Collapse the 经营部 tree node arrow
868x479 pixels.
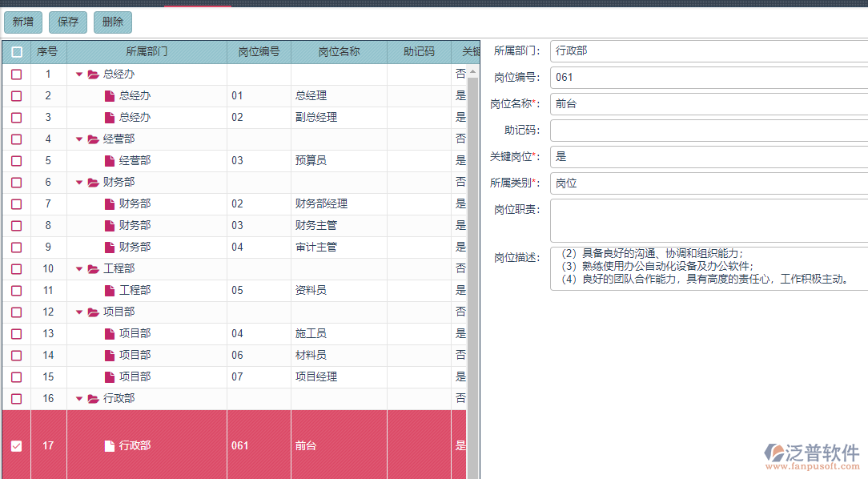click(x=79, y=139)
